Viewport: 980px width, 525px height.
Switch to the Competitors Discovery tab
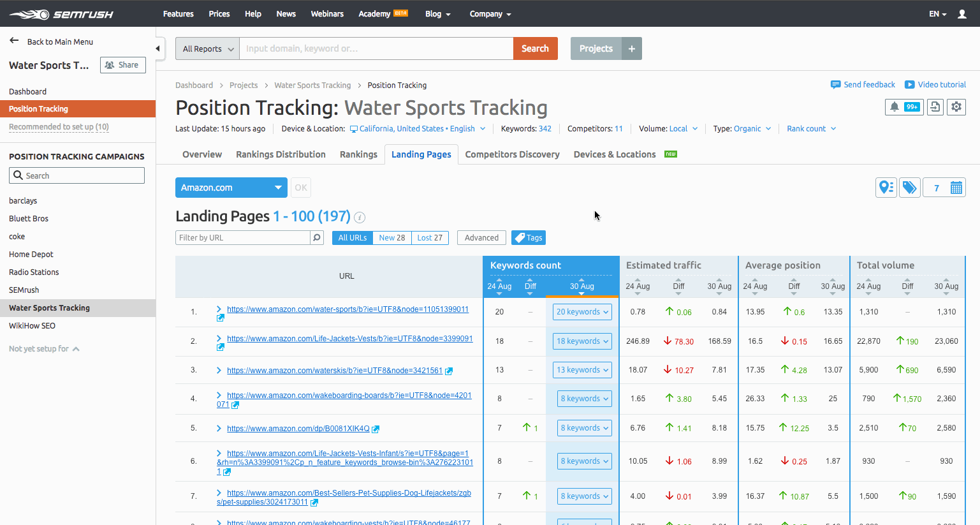(512, 154)
